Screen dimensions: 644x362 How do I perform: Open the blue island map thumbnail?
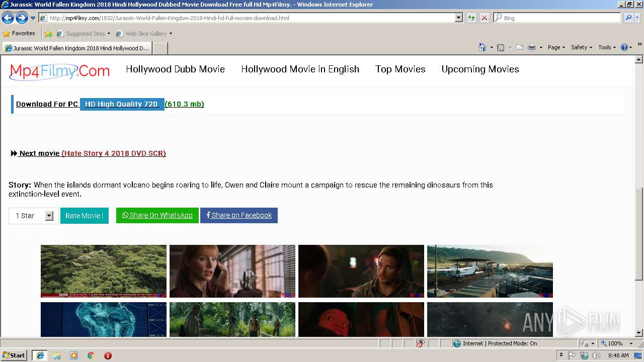[x=104, y=319]
